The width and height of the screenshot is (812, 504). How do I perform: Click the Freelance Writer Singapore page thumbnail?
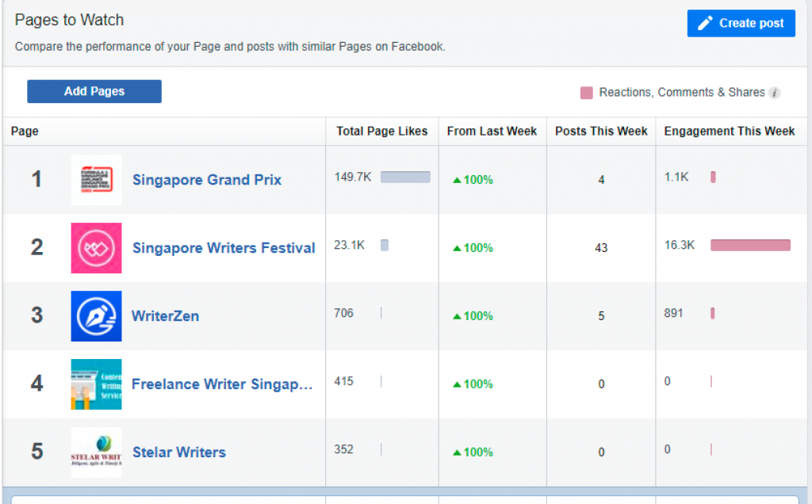(96, 384)
